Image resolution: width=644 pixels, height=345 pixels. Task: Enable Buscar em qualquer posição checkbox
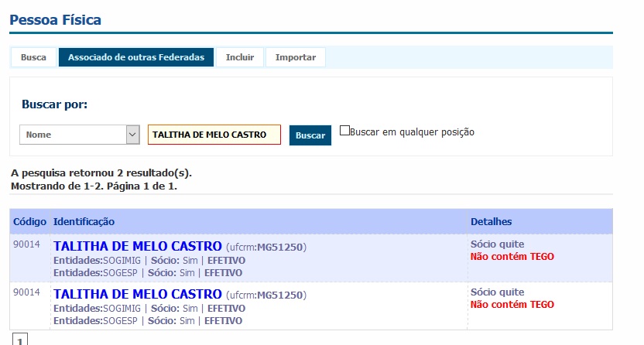(x=345, y=132)
